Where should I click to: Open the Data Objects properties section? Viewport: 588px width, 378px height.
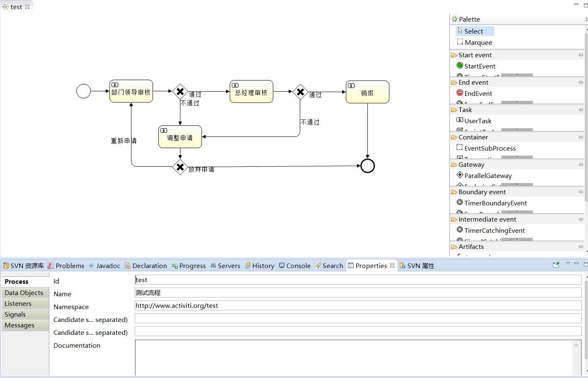click(x=25, y=293)
